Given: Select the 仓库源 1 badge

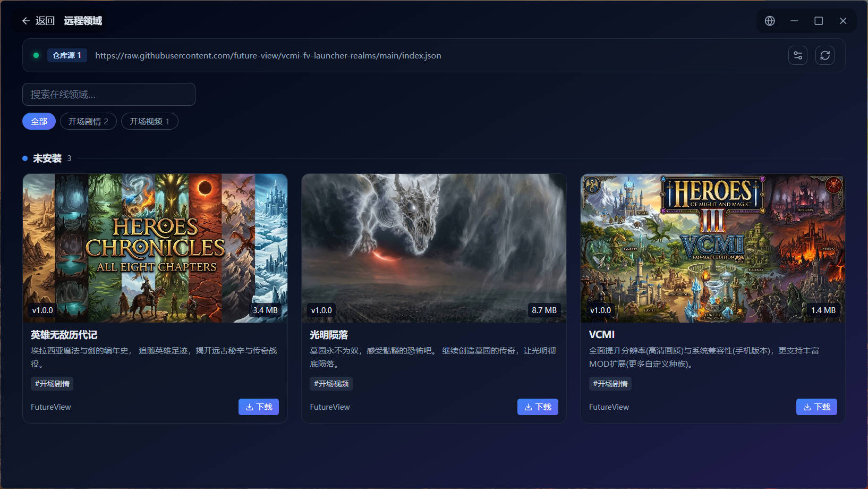Looking at the screenshot, I should 67,55.
